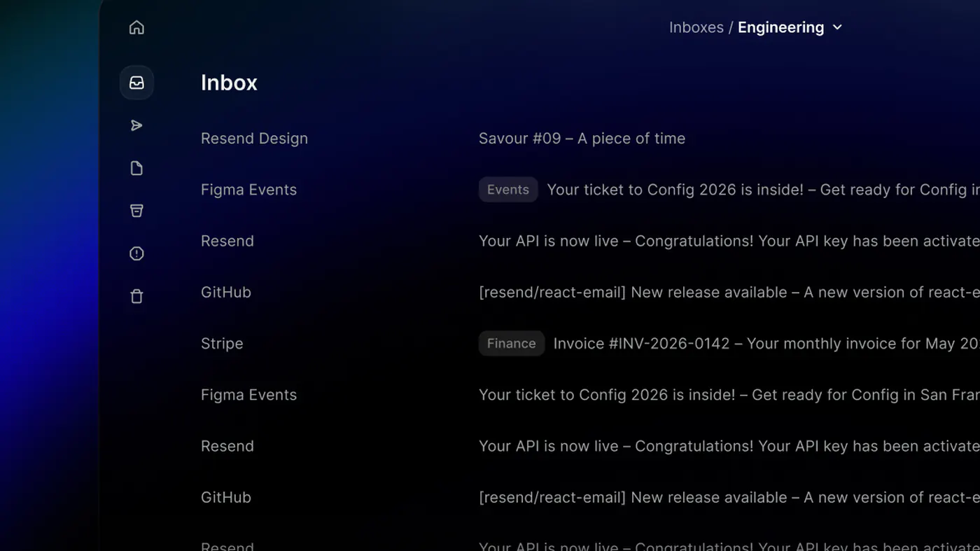Open Spam via the alert circle icon
Image resolution: width=980 pixels, height=551 pixels.
click(136, 253)
